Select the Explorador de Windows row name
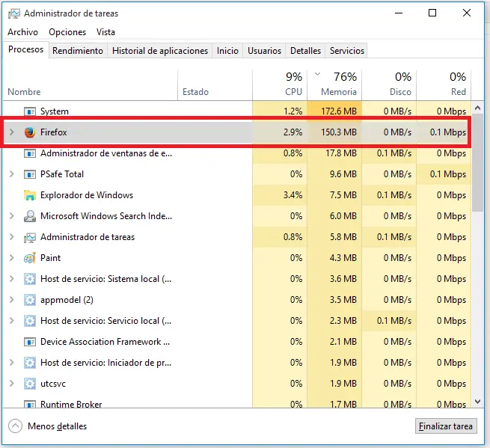The width and height of the screenshot is (490, 448). point(87,195)
